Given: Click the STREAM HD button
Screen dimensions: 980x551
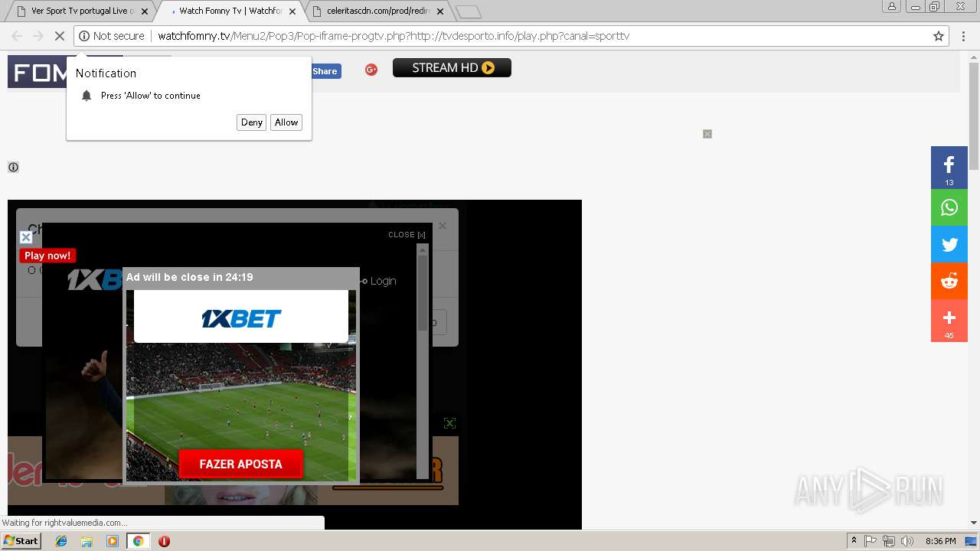Looking at the screenshot, I should [452, 67].
